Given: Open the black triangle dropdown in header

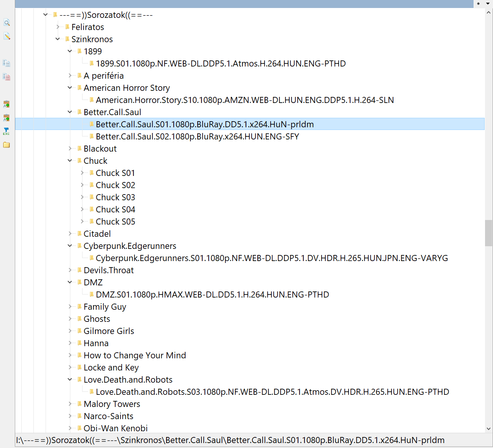Looking at the screenshot, I should click(x=488, y=4).
